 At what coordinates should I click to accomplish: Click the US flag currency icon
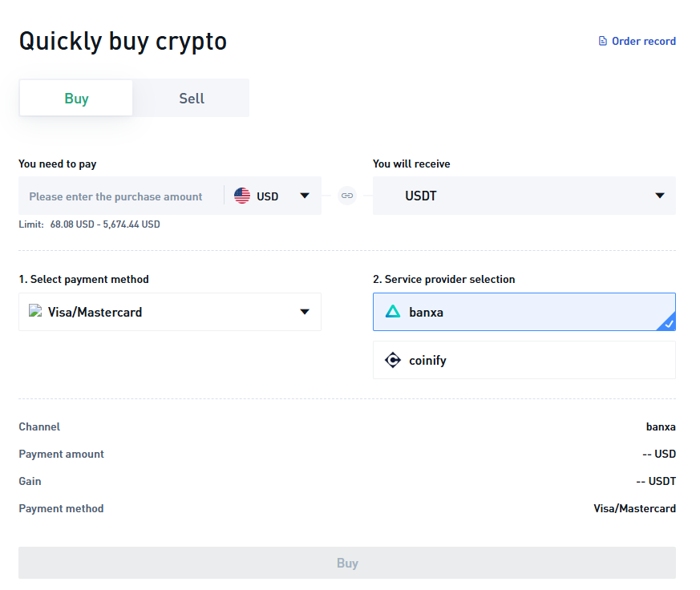[242, 196]
